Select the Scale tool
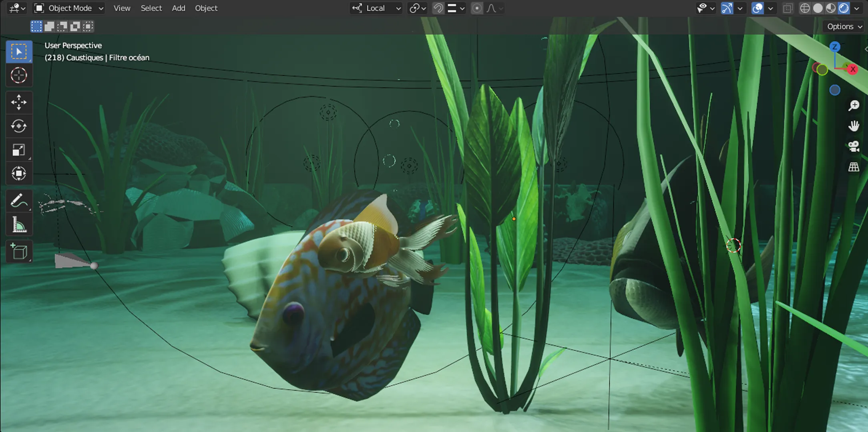This screenshot has width=868, height=432. tap(19, 150)
